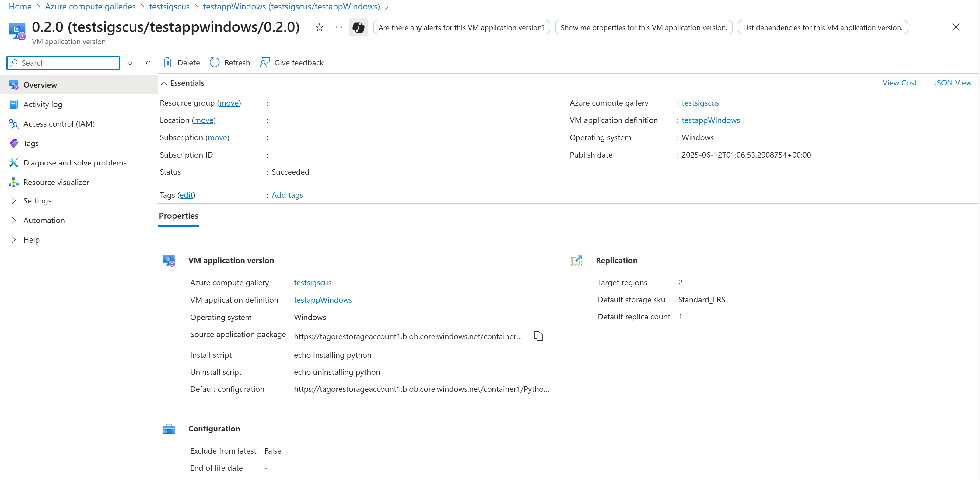Open Resource visualizer
Viewport: 980px width, 480px height.
[x=56, y=182]
